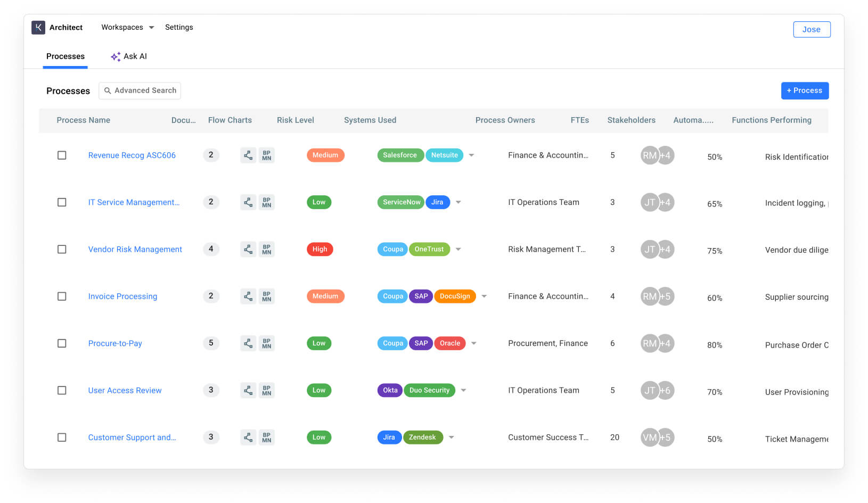Viewport: 868px width, 503px height.
Task: Select the User Access Review checkbox
Action: 62,390
